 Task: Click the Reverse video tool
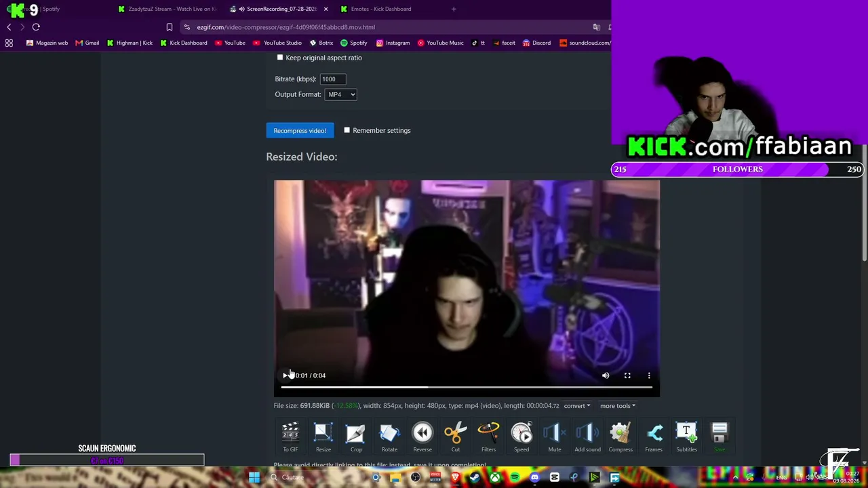click(x=422, y=437)
